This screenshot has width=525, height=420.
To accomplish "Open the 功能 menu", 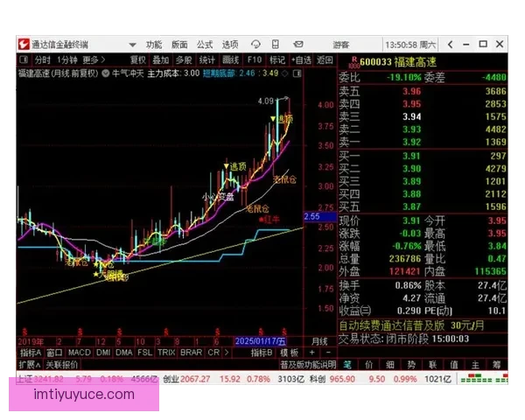I will coord(154,45).
